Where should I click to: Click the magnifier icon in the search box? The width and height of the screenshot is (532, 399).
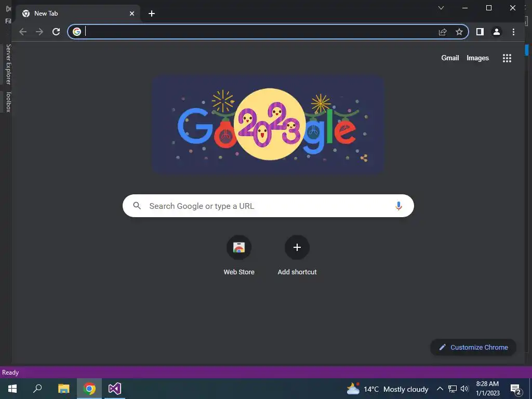[x=137, y=206]
